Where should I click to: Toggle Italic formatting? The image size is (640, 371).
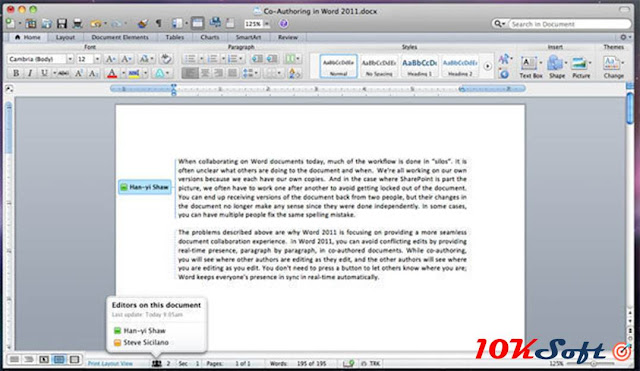(30, 73)
